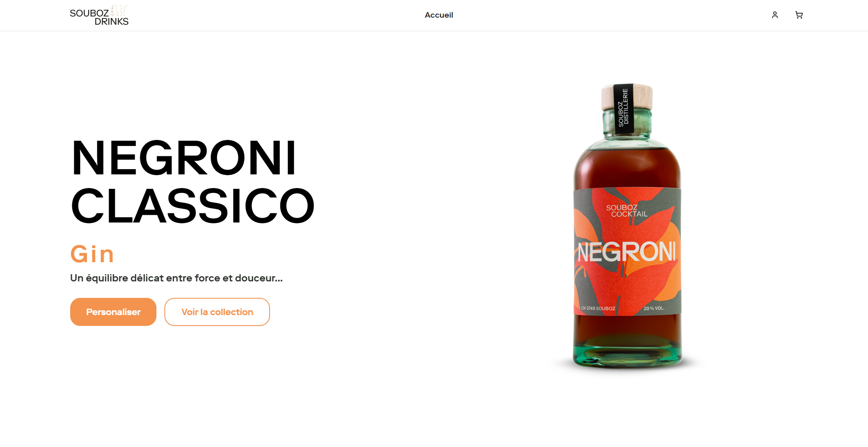
Task: Click the NEGRONI text on bottle label
Action: pos(627,252)
